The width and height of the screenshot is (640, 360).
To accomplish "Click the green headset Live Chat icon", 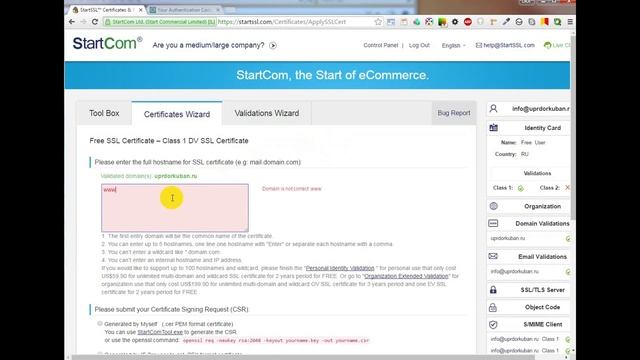I will 548,45.
